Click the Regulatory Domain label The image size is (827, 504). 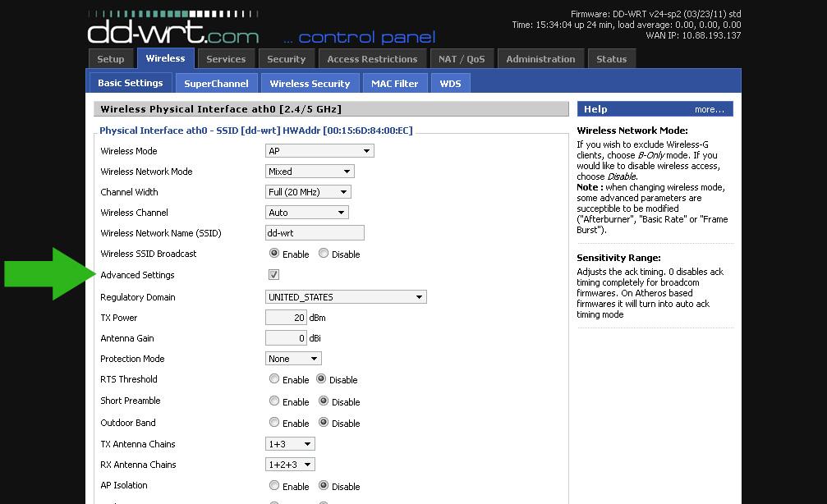138,297
